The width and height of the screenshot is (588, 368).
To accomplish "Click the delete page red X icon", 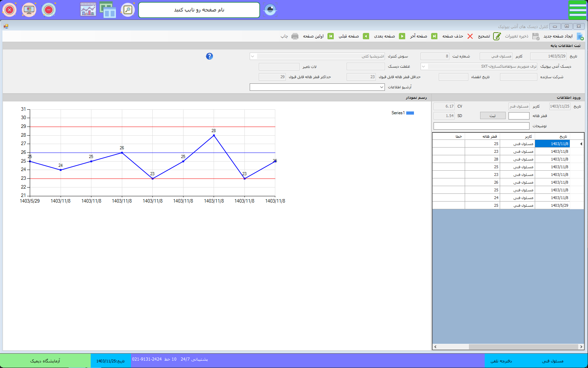I will pyautogui.click(x=470, y=36).
